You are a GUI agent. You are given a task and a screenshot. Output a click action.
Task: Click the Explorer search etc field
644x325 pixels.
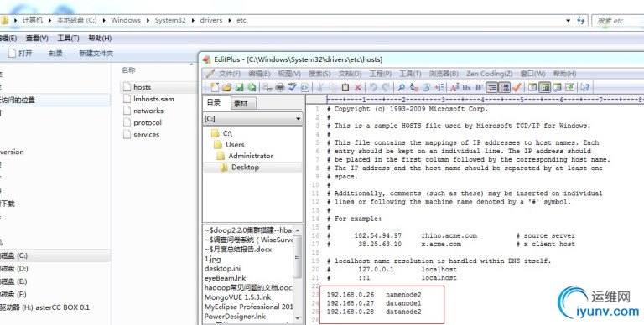click(x=617, y=20)
